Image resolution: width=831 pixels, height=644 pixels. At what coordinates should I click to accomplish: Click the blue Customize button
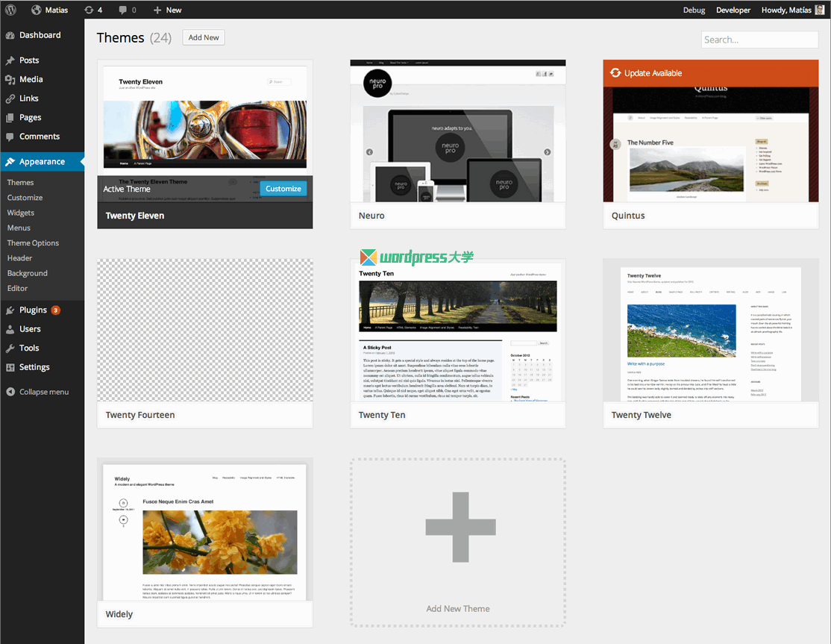(283, 189)
